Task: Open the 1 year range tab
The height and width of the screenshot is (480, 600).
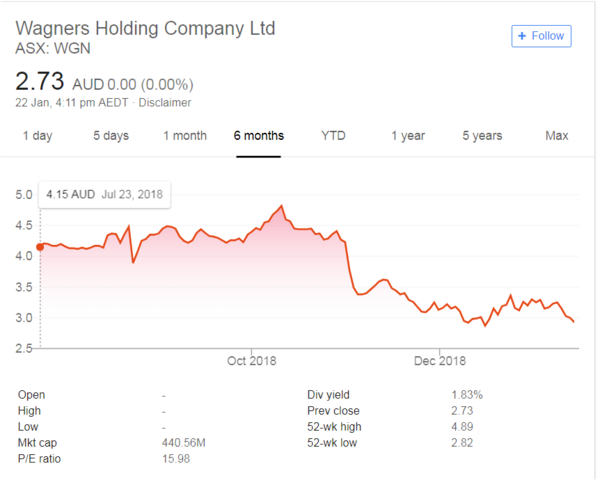Action: 407,136
